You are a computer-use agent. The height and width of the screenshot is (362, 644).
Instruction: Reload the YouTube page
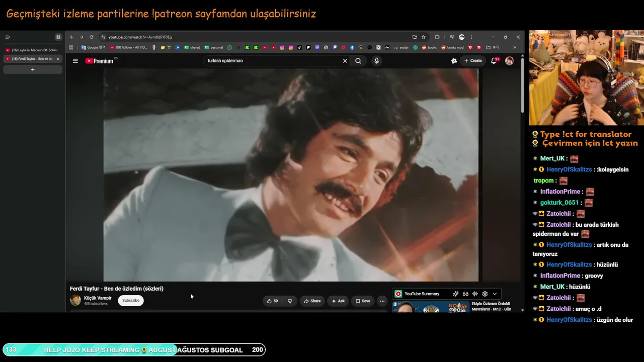[92, 37]
